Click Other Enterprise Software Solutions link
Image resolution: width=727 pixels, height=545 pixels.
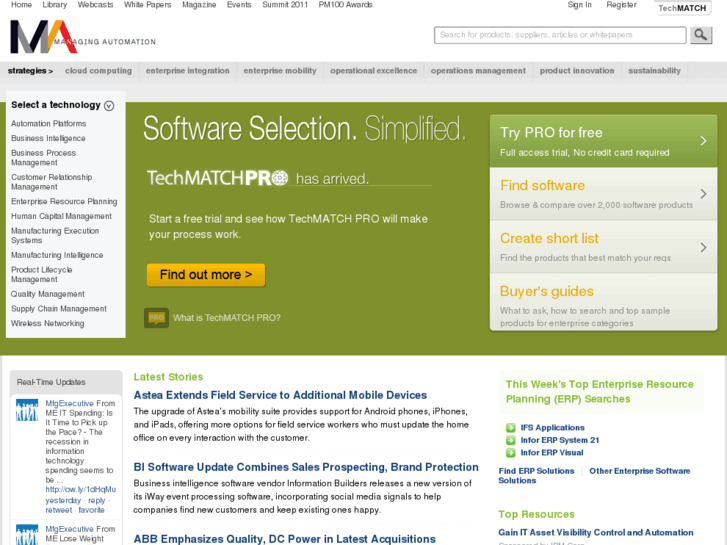[640, 471]
